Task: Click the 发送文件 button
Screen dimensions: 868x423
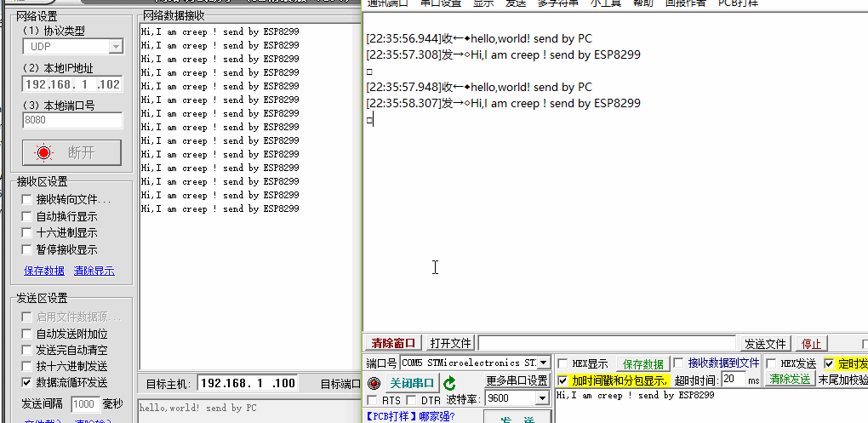Action: [765, 343]
